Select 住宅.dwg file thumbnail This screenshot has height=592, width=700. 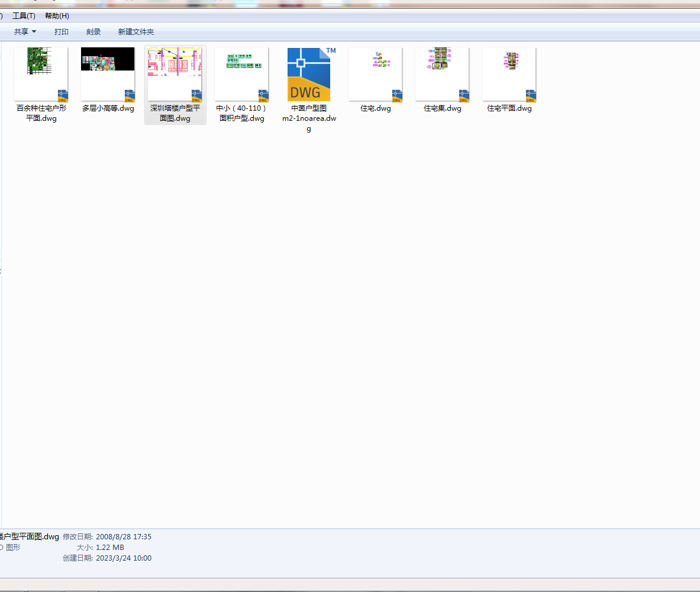[x=376, y=74]
